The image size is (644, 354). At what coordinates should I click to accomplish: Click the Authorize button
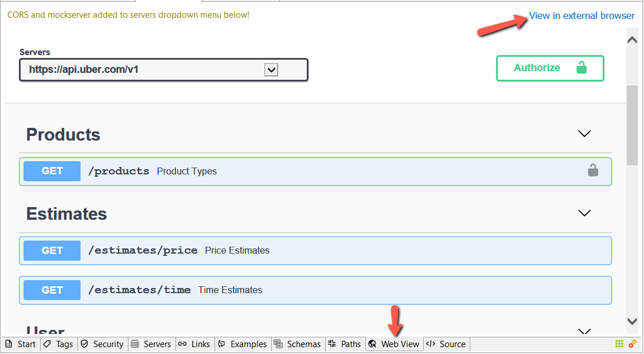(550, 68)
